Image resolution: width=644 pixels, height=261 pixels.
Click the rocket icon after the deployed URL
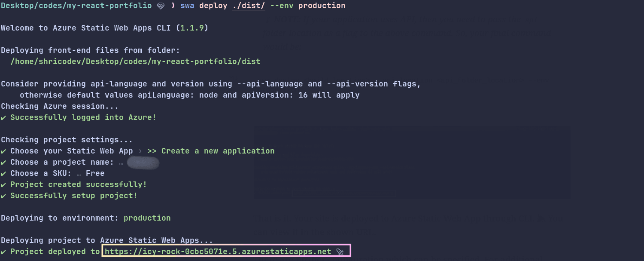pyautogui.click(x=340, y=252)
